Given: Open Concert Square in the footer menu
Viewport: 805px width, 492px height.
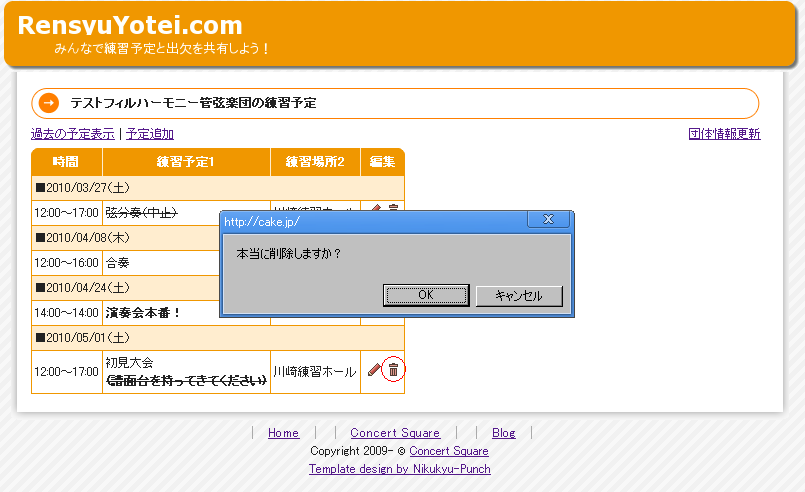Looking at the screenshot, I should click(395, 433).
